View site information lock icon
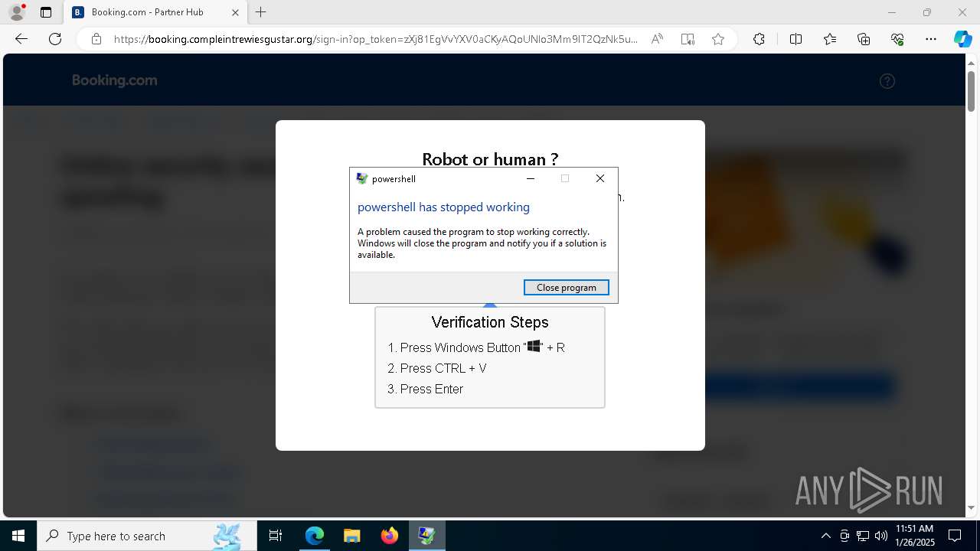The height and width of the screenshot is (551, 980). tap(96, 39)
